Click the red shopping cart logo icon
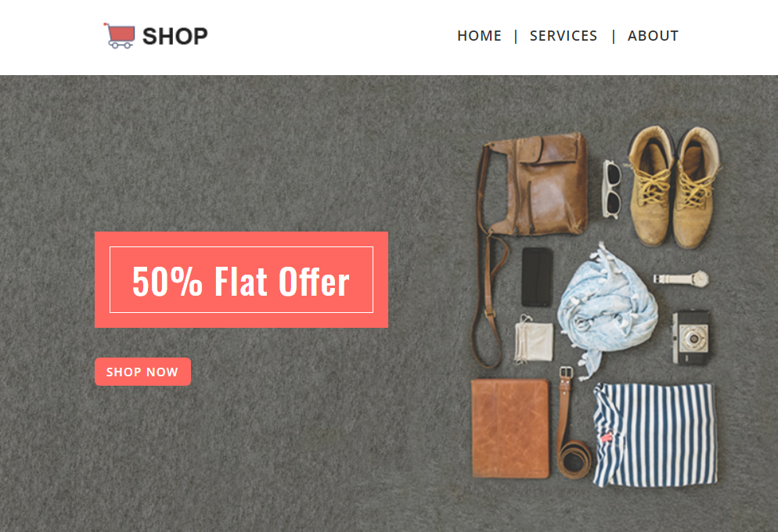 [119, 36]
